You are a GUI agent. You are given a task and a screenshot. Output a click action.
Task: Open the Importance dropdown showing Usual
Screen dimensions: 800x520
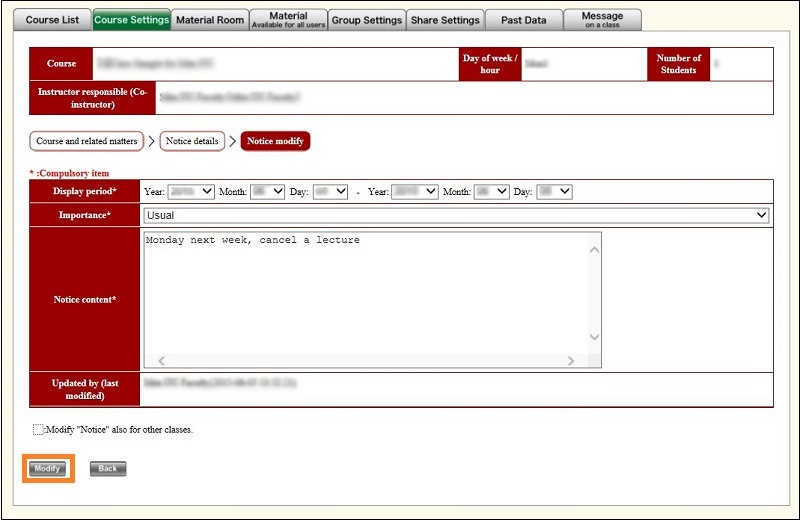pyautogui.click(x=455, y=215)
